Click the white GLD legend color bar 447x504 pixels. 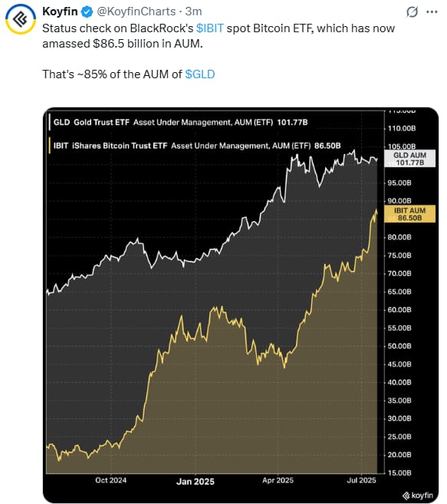click(x=50, y=123)
